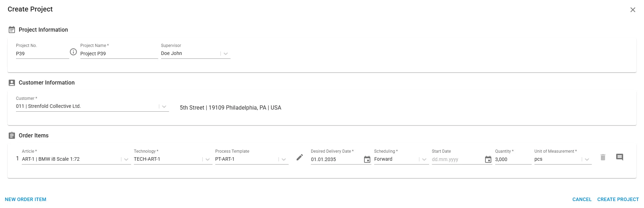Click the Customer Information section icon

(12, 83)
